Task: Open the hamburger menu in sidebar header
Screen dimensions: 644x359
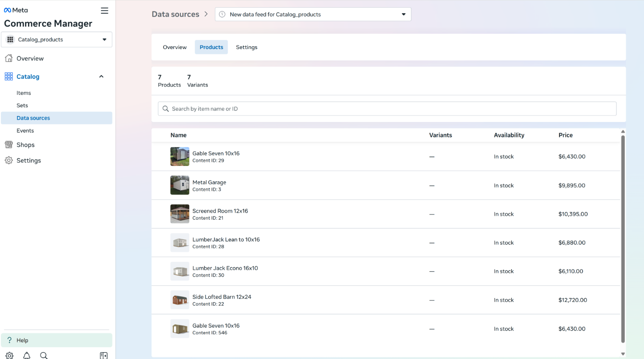Action: click(105, 11)
